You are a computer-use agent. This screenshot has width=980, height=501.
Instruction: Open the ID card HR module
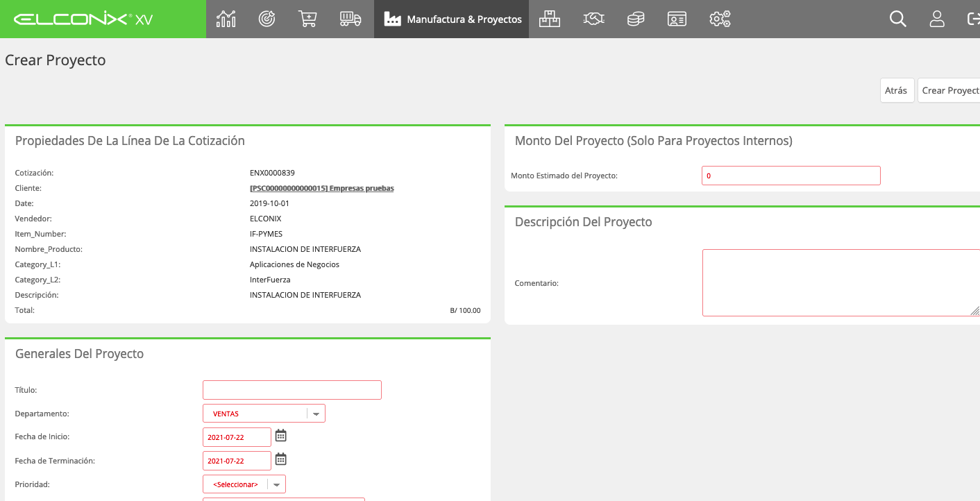pos(677,19)
